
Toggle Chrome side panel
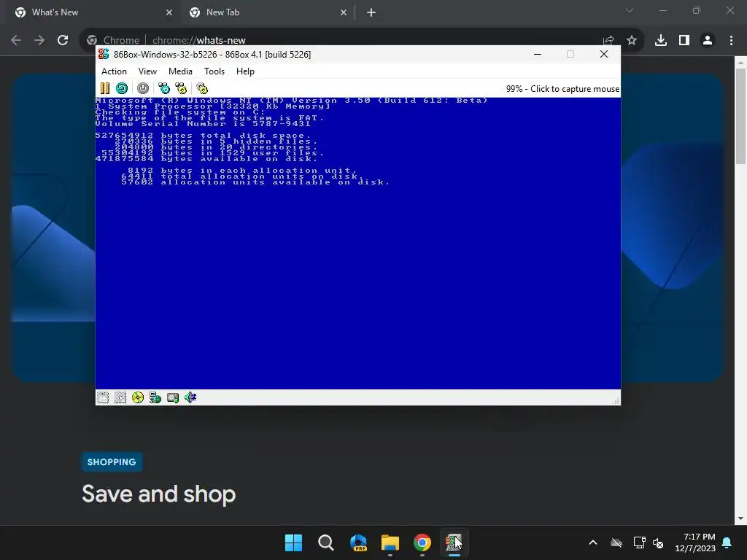[684, 40]
